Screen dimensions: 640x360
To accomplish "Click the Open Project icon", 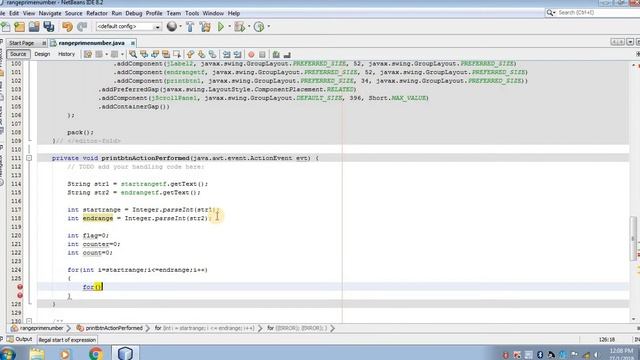I will pyautogui.click(x=34, y=27).
